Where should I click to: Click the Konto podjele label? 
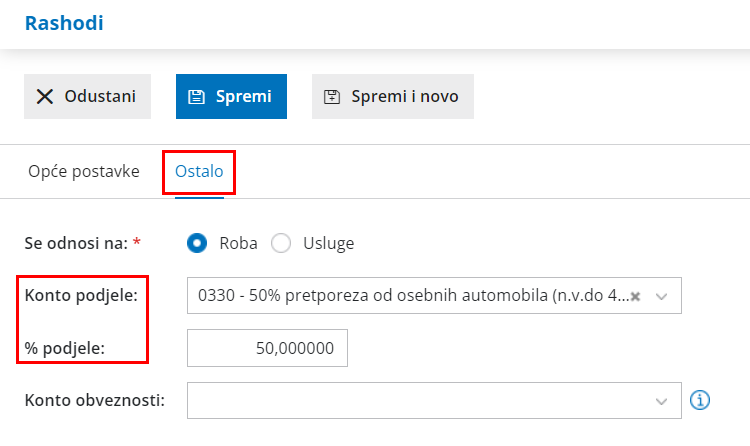click(80, 296)
